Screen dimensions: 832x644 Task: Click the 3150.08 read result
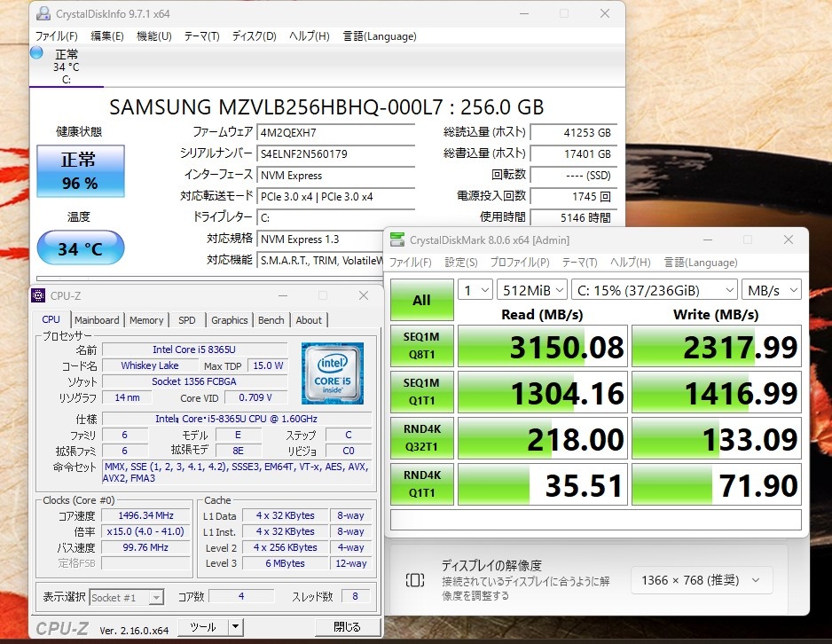543,347
